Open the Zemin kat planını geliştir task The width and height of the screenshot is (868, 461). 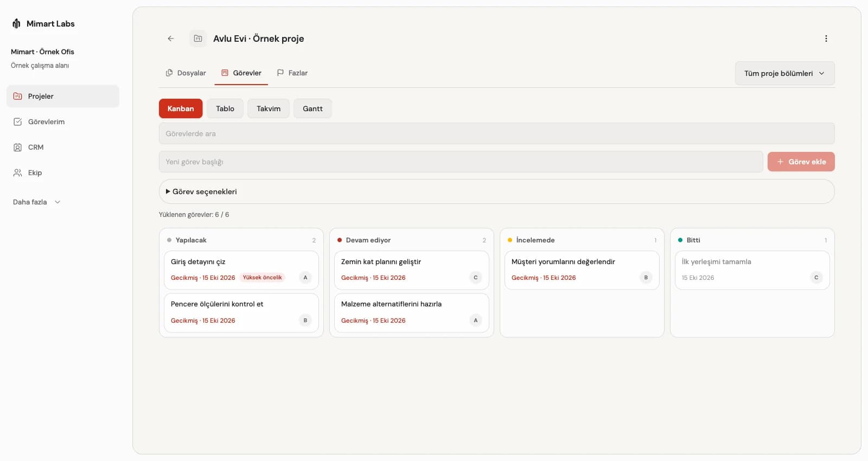pyautogui.click(x=411, y=270)
